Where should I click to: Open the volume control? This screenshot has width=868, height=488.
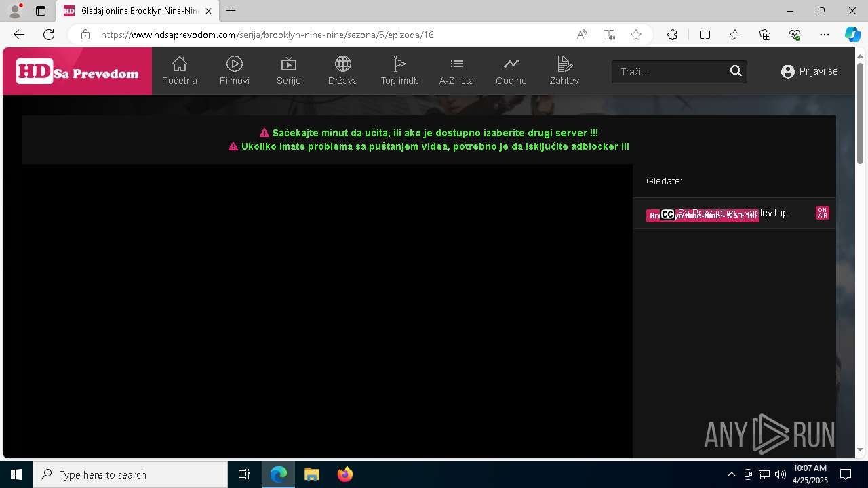(780, 474)
